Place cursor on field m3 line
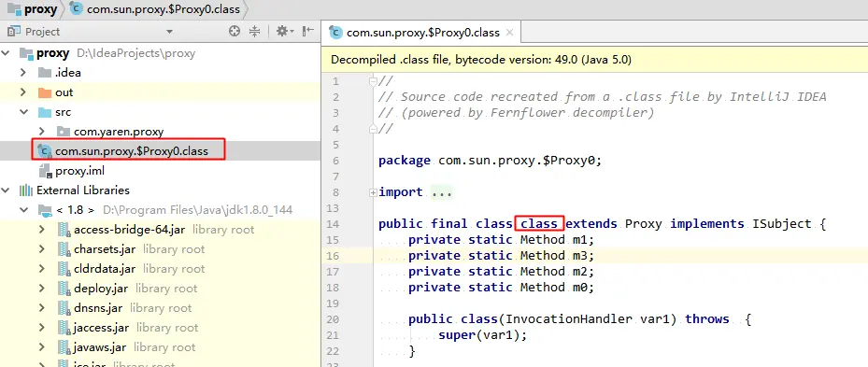 [x=501, y=256]
